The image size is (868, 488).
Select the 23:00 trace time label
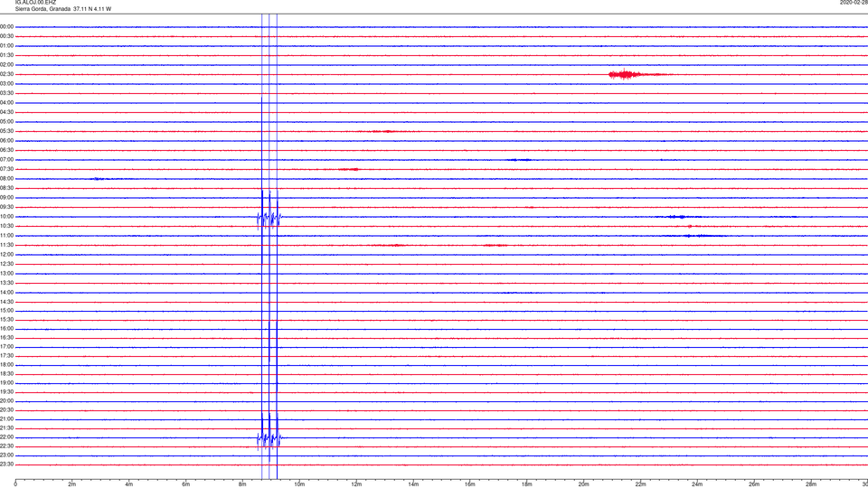pyautogui.click(x=6, y=455)
